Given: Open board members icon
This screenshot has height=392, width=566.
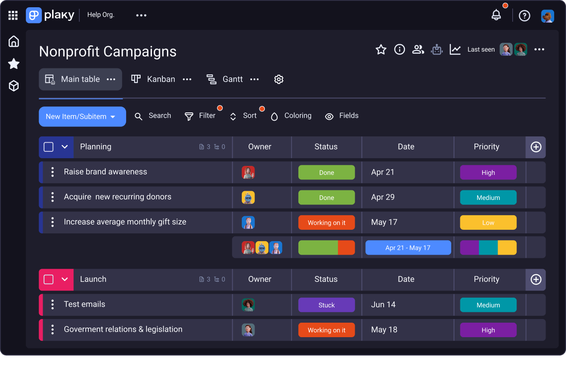Looking at the screenshot, I should [418, 50].
